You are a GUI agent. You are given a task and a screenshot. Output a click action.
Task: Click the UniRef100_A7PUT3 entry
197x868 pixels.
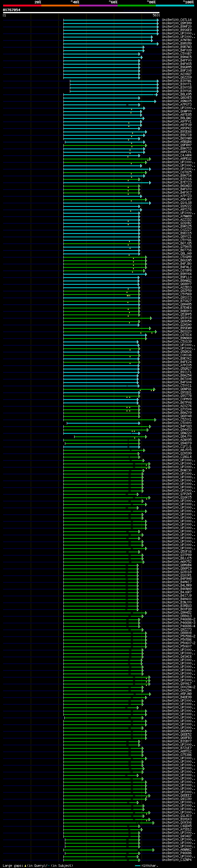tap(177, 104)
